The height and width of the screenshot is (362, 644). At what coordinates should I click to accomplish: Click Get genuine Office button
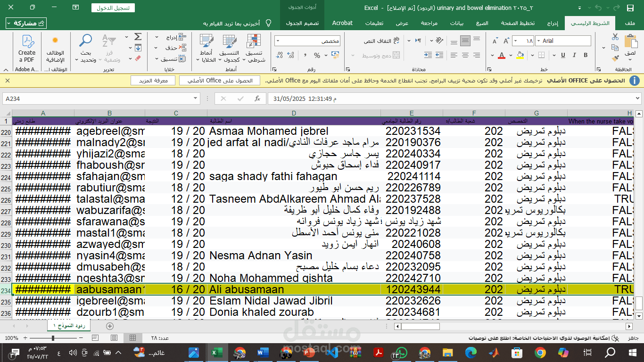point(219,81)
